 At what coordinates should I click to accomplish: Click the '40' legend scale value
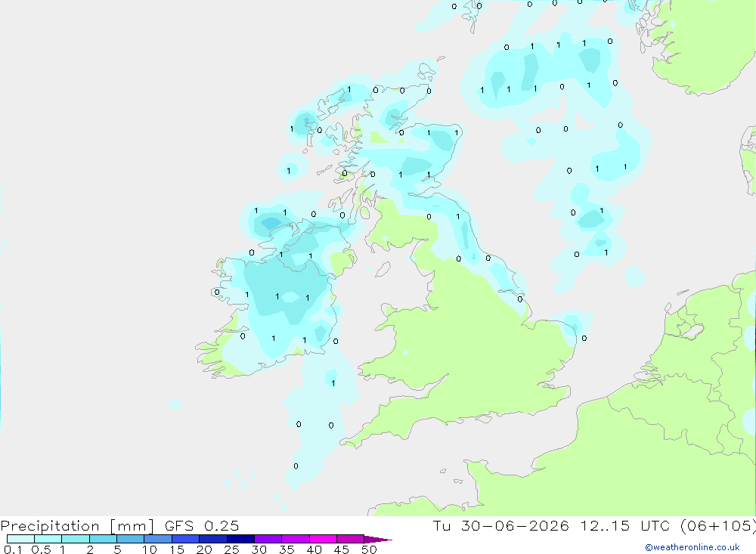(314, 549)
